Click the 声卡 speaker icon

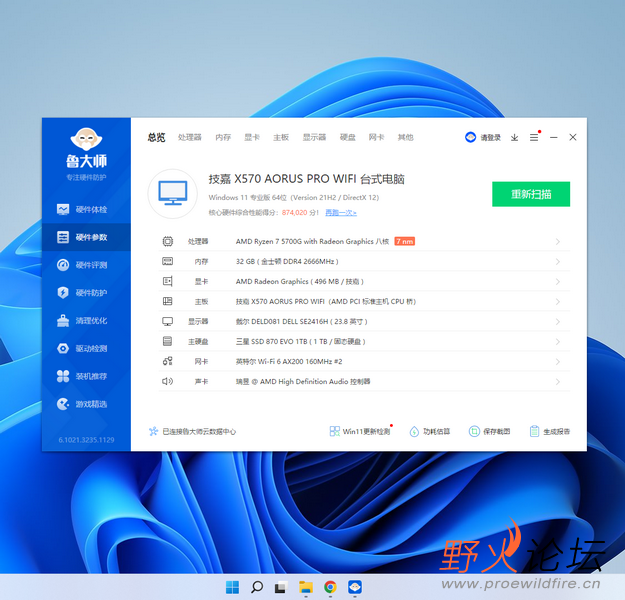click(168, 382)
